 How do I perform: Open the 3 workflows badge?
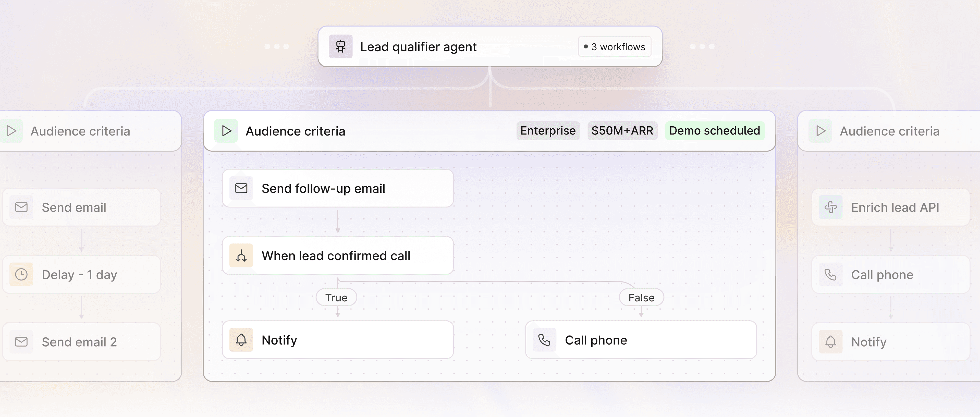tap(614, 47)
